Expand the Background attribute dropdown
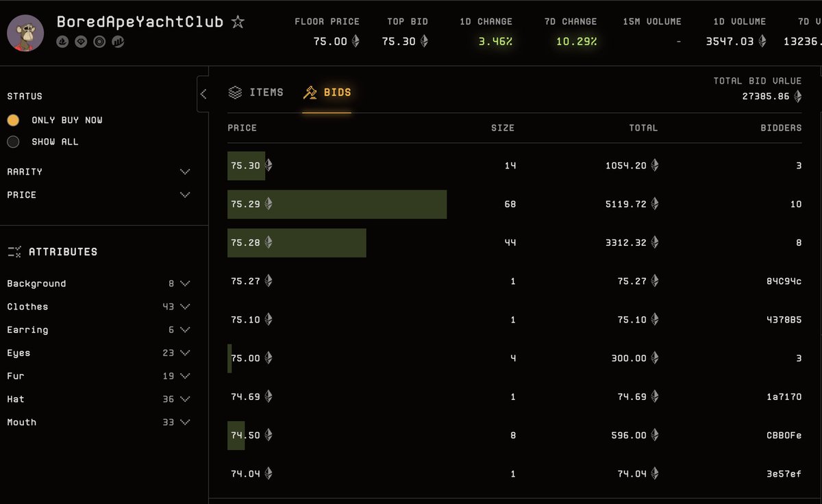 (x=184, y=283)
